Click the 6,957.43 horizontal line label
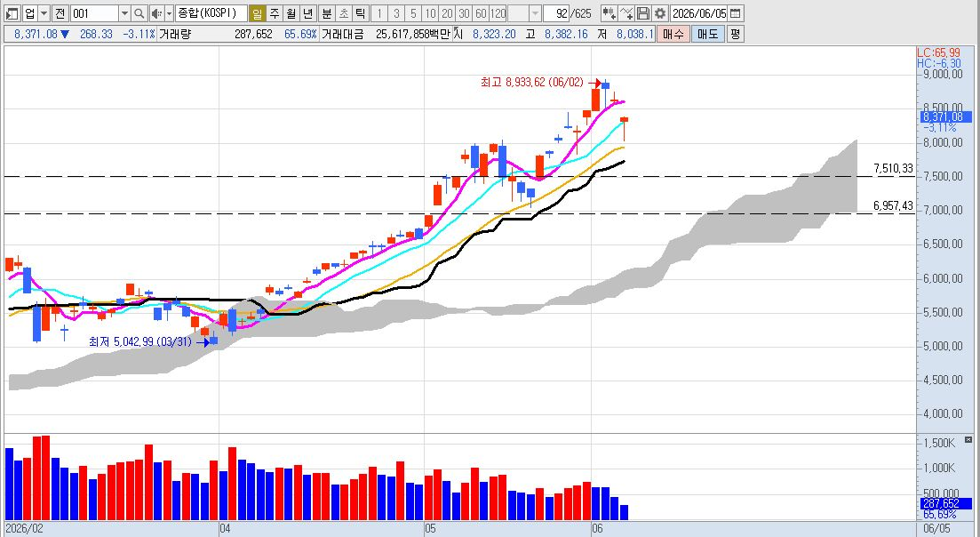980x537 pixels. click(x=893, y=205)
